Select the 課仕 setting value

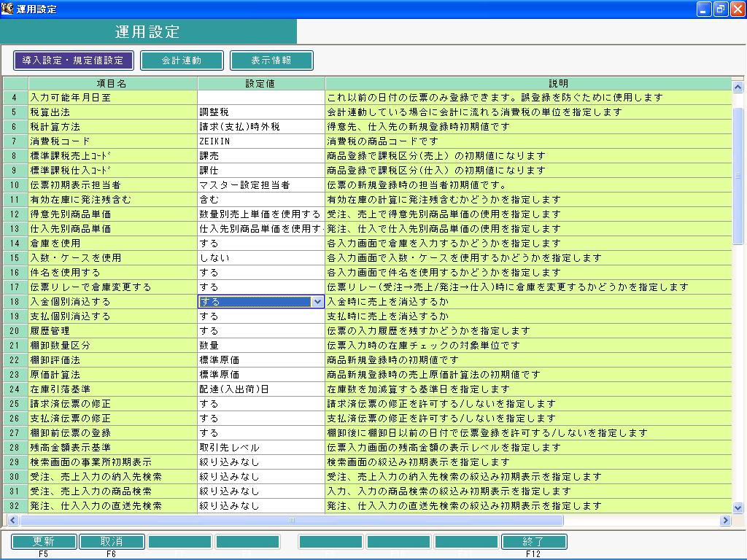pyautogui.click(x=261, y=171)
